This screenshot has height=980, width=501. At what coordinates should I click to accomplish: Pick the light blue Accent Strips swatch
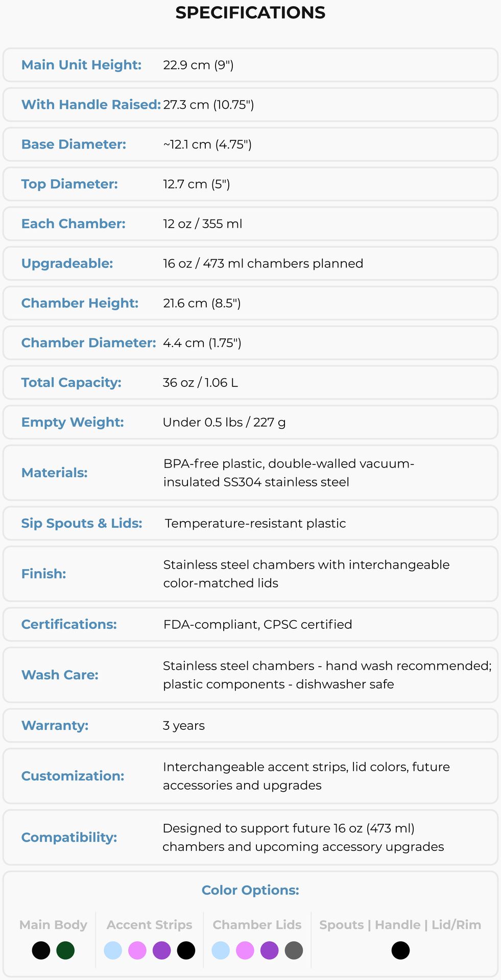point(113,950)
